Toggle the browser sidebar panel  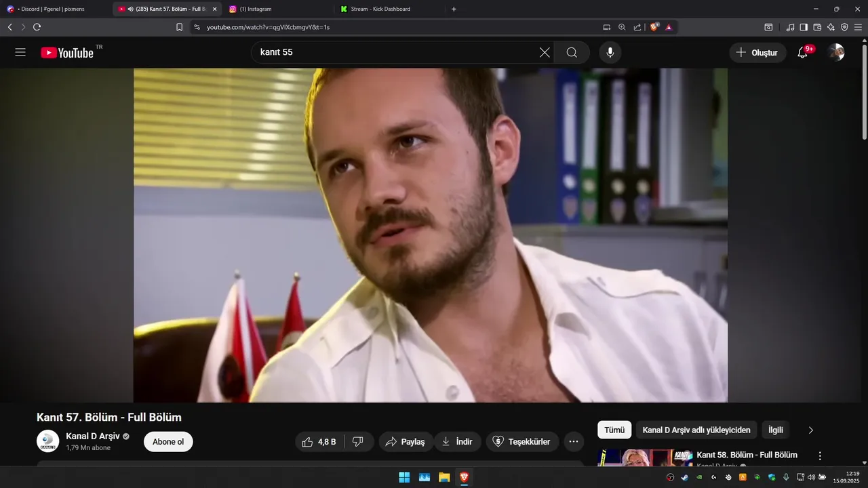click(x=804, y=27)
